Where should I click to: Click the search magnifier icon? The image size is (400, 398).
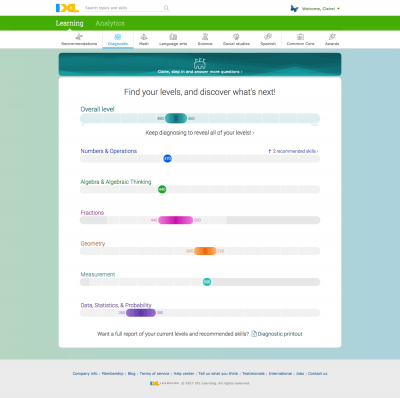click(166, 8)
